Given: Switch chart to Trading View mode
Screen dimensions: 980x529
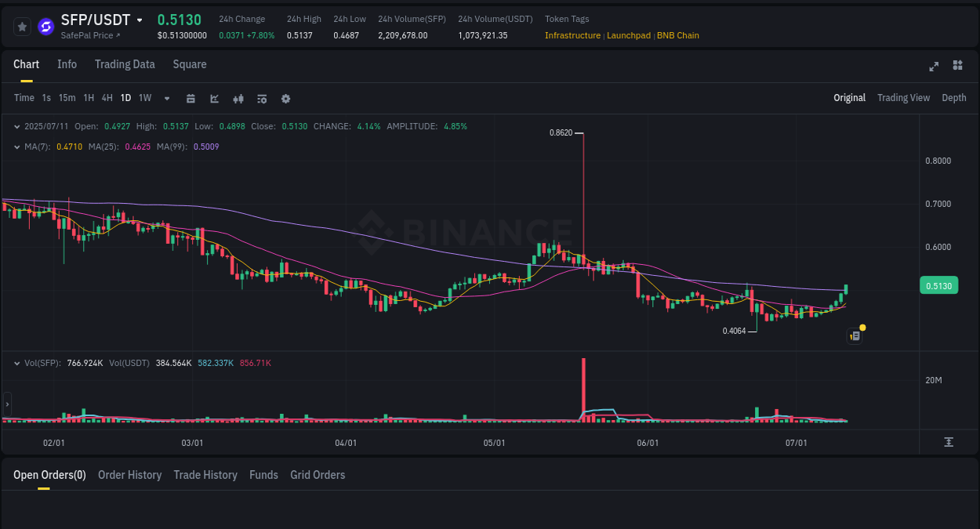Looking at the screenshot, I should click(x=903, y=97).
